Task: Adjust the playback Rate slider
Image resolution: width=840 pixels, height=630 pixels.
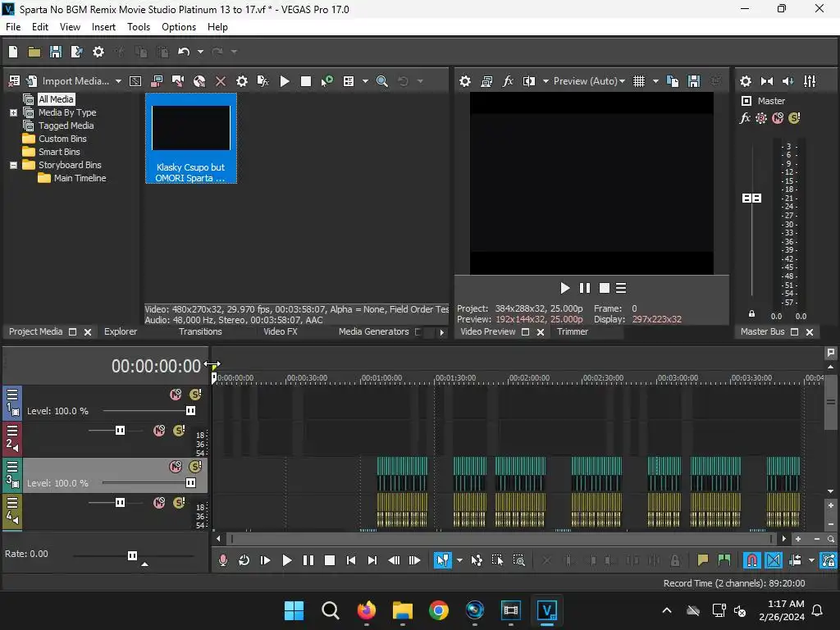Action: click(x=132, y=555)
